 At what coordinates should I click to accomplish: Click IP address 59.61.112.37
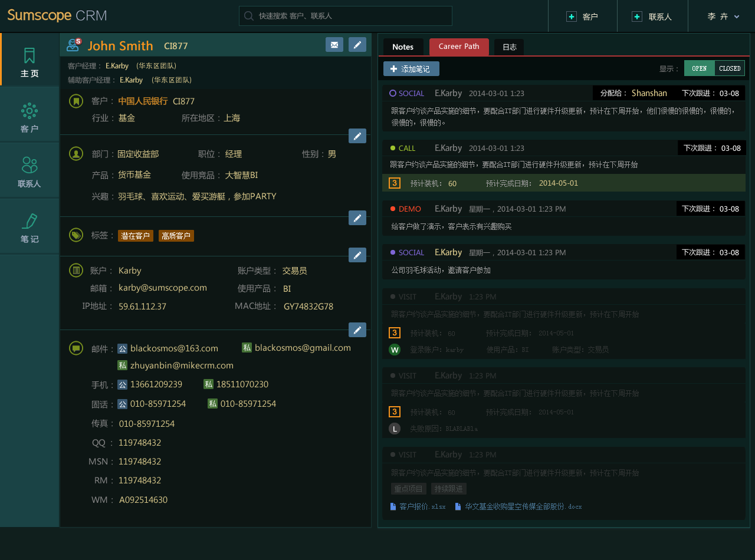coord(142,307)
